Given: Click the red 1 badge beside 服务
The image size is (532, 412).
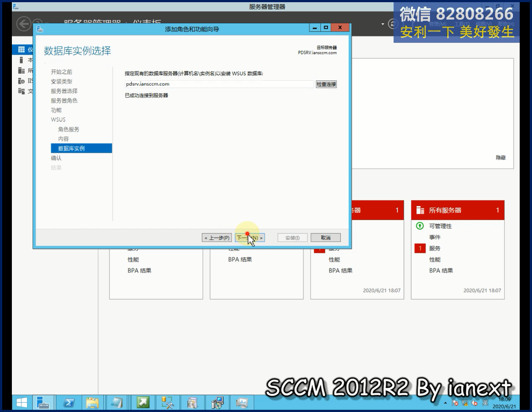Looking at the screenshot, I should coord(420,249).
